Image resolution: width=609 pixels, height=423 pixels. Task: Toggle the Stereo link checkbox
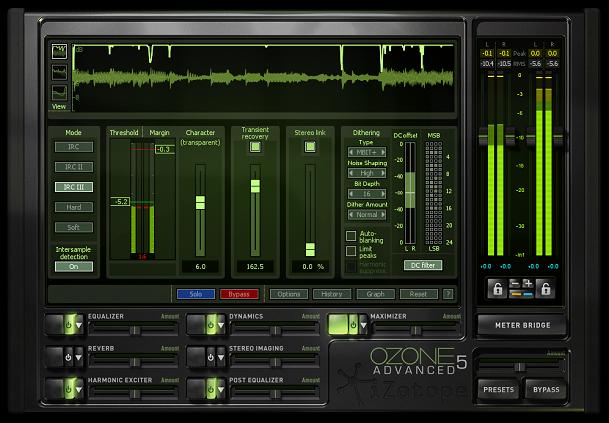310,146
